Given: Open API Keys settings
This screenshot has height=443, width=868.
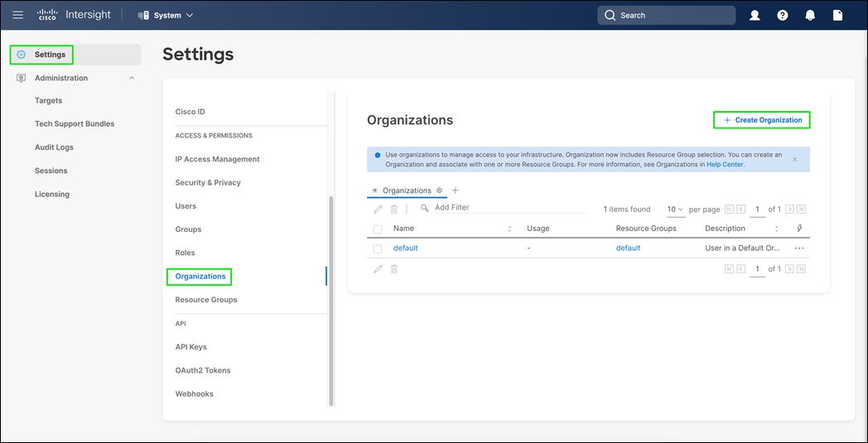Looking at the screenshot, I should (191, 347).
